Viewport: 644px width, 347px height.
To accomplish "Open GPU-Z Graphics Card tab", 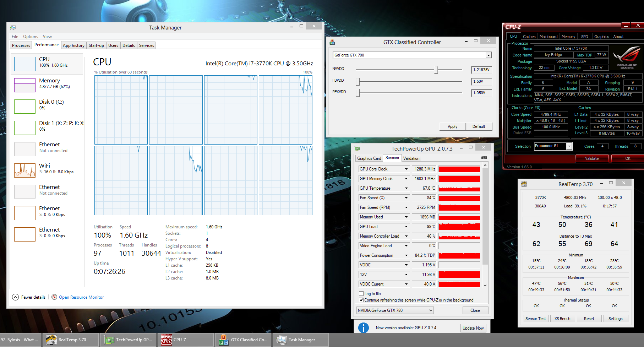I will pyautogui.click(x=369, y=158).
